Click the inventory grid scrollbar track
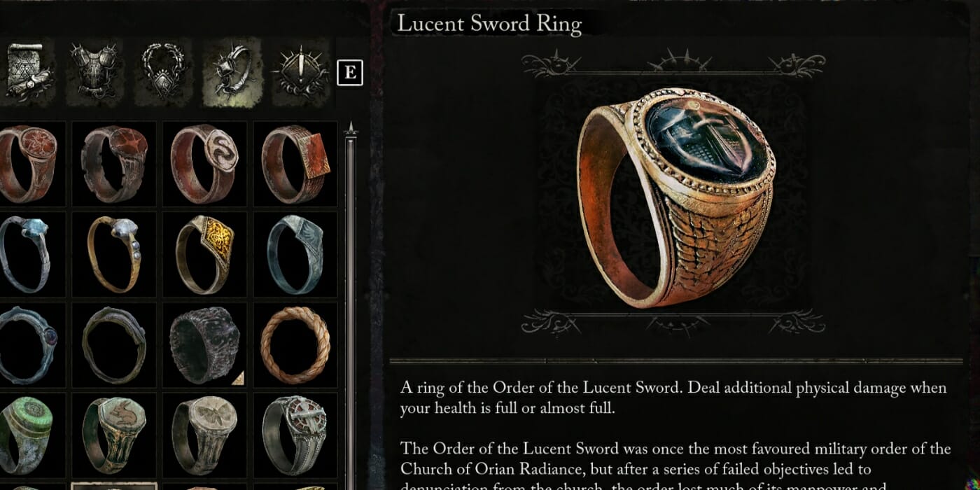The width and height of the screenshot is (980, 490). click(351, 308)
